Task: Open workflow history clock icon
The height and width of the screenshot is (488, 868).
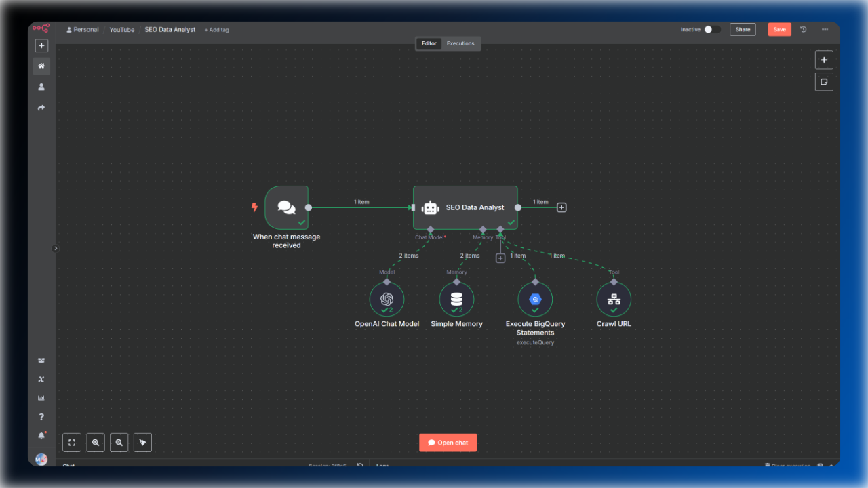Action: pos(804,30)
